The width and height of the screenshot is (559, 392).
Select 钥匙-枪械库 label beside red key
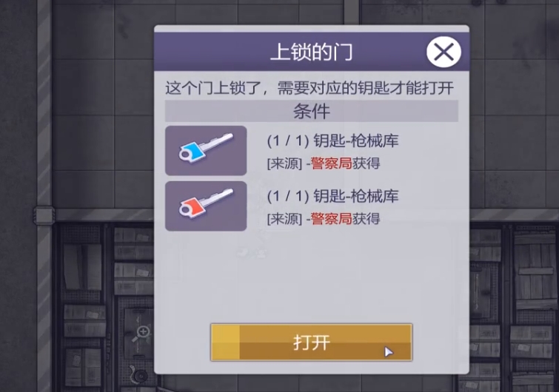356,196
